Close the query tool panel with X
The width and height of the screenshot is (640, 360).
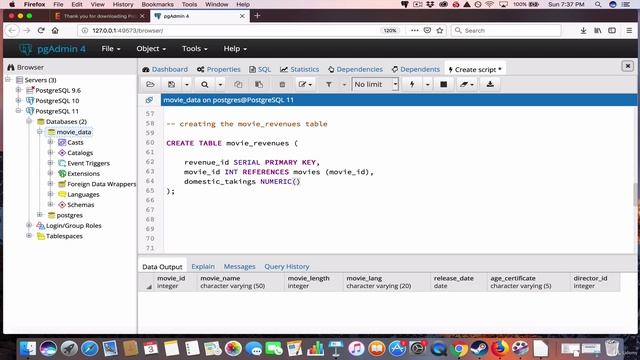click(x=628, y=66)
